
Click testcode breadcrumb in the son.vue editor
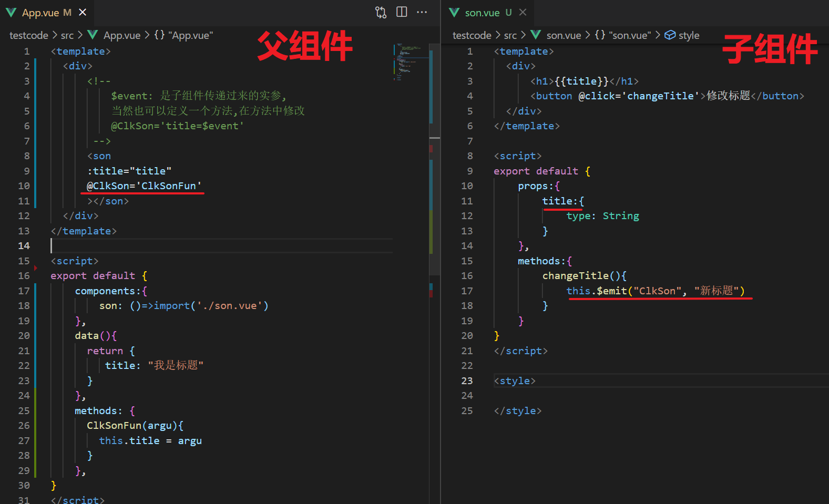(x=472, y=35)
